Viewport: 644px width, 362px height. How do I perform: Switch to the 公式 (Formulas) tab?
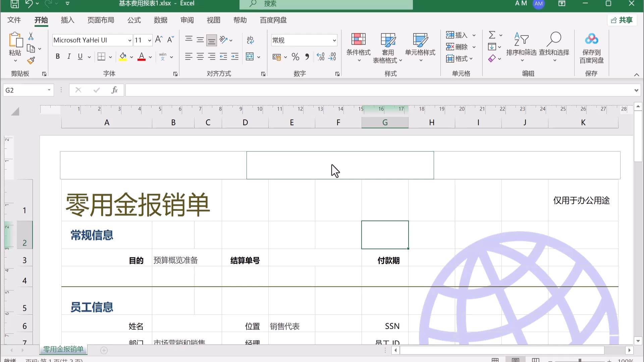point(134,20)
